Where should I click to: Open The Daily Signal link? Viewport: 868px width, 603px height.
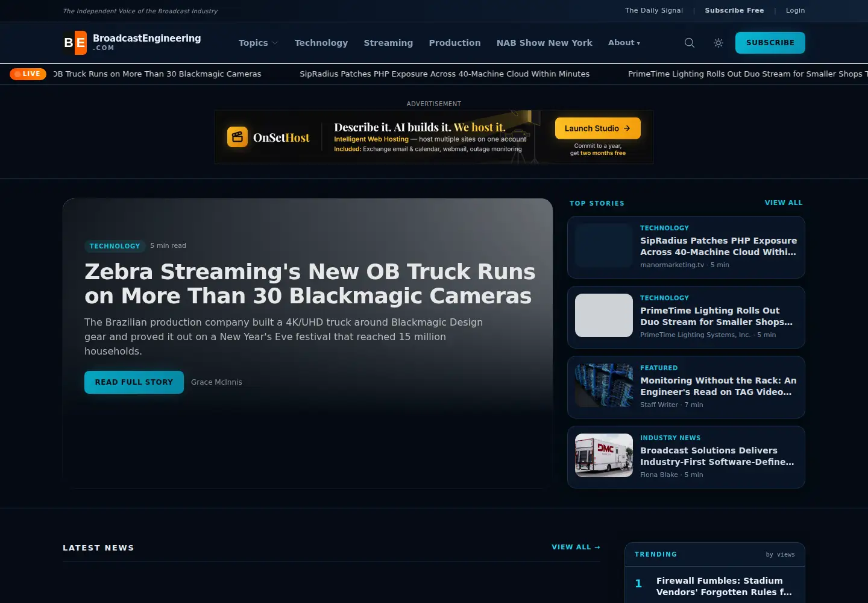pyautogui.click(x=654, y=10)
